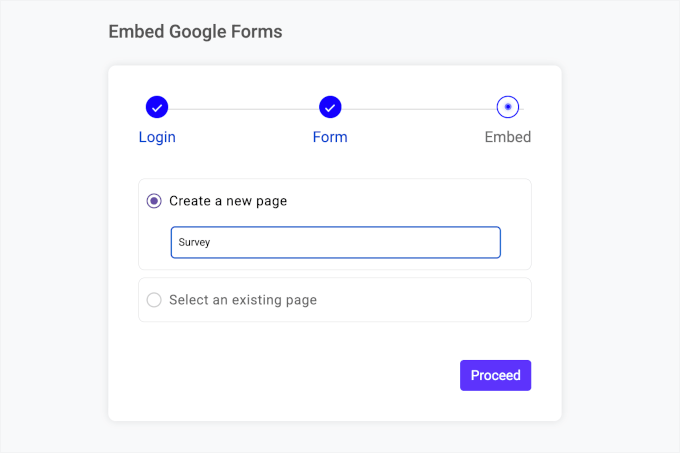Click the Proceed button
This screenshot has width=680, height=453.
[495, 375]
